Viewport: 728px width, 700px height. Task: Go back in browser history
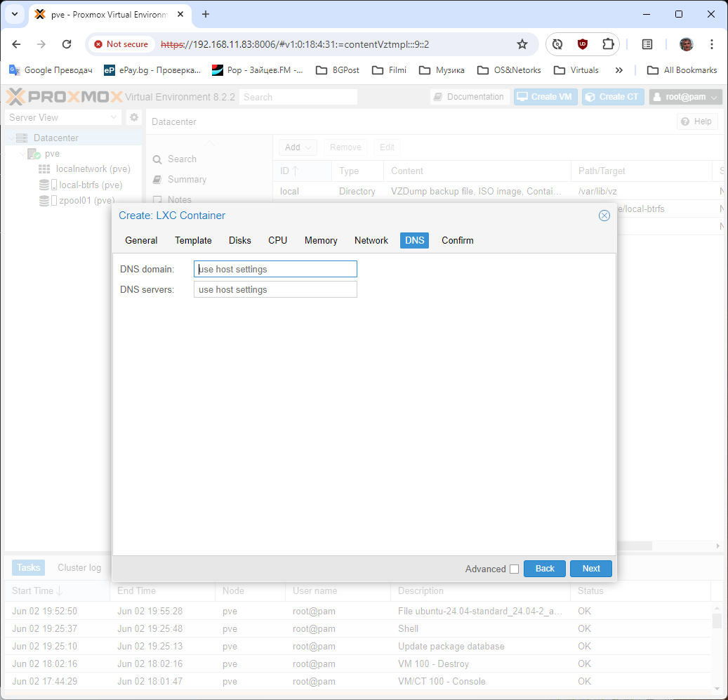(16, 44)
